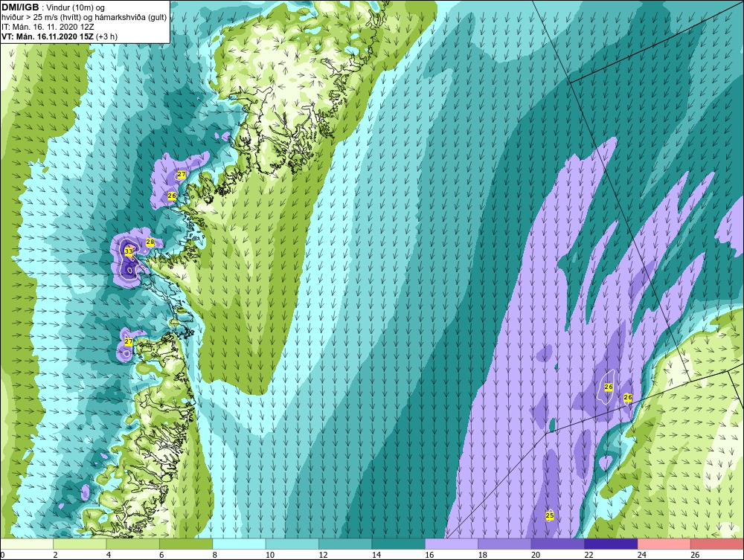Click the legend scale number 0
This screenshot has height=560, width=744.
pos(2,555)
